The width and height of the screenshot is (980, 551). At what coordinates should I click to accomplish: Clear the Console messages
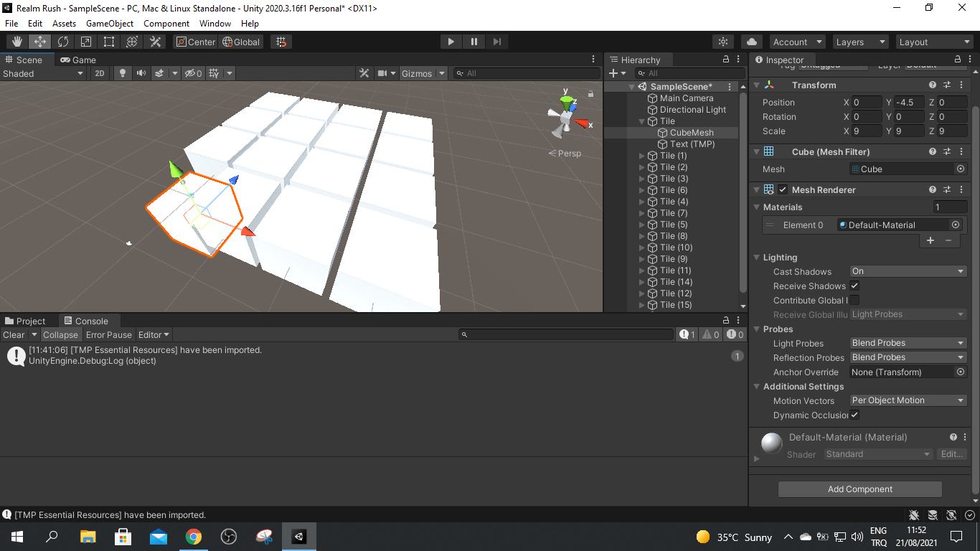coord(13,334)
